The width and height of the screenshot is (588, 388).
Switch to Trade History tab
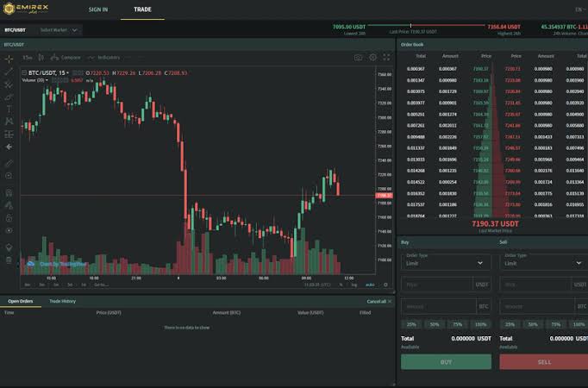[x=62, y=301]
